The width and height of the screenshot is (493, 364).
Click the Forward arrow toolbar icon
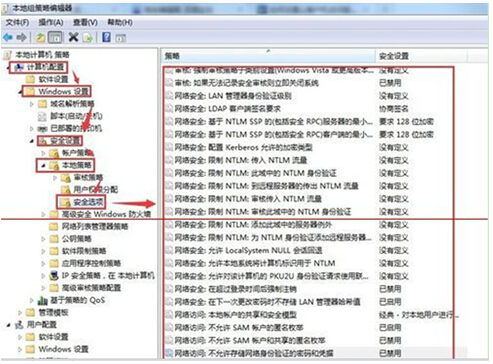pos(21,37)
